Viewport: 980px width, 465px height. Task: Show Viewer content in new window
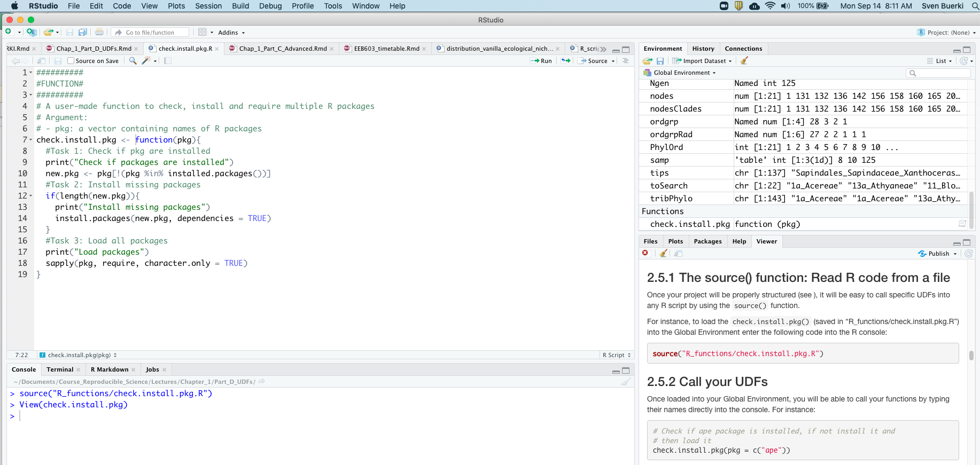pyautogui.click(x=678, y=254)
